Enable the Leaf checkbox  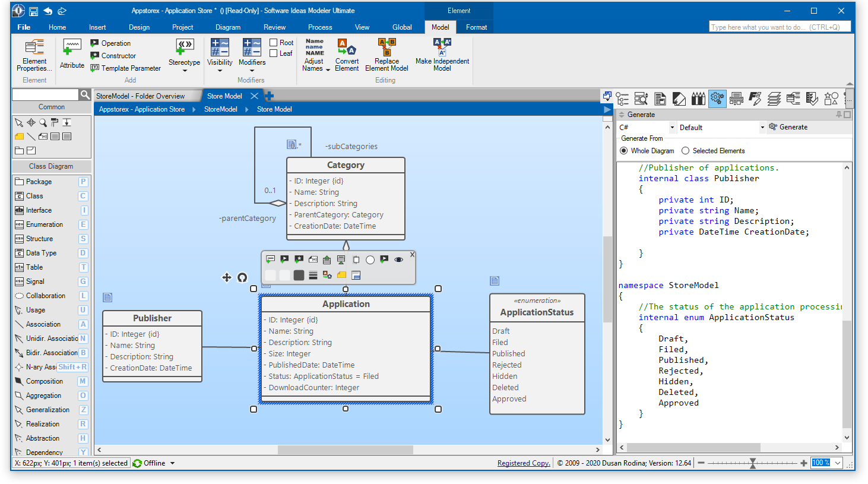pos(274,53)
